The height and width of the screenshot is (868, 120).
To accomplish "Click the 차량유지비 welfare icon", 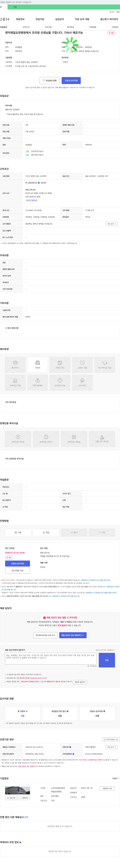I will click(x=60, y=365).
